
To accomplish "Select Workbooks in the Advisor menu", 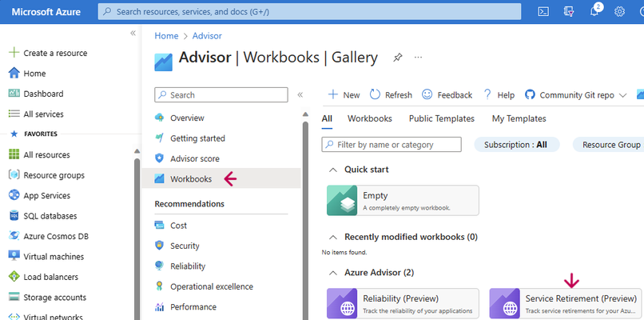I will (221, 178).
